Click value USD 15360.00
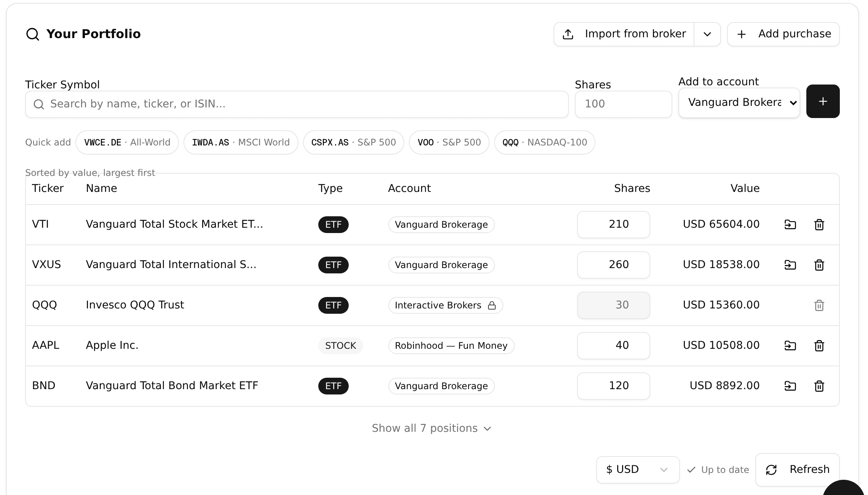The height and width of the screenshot is (495, 868). (x=721, y=305)
